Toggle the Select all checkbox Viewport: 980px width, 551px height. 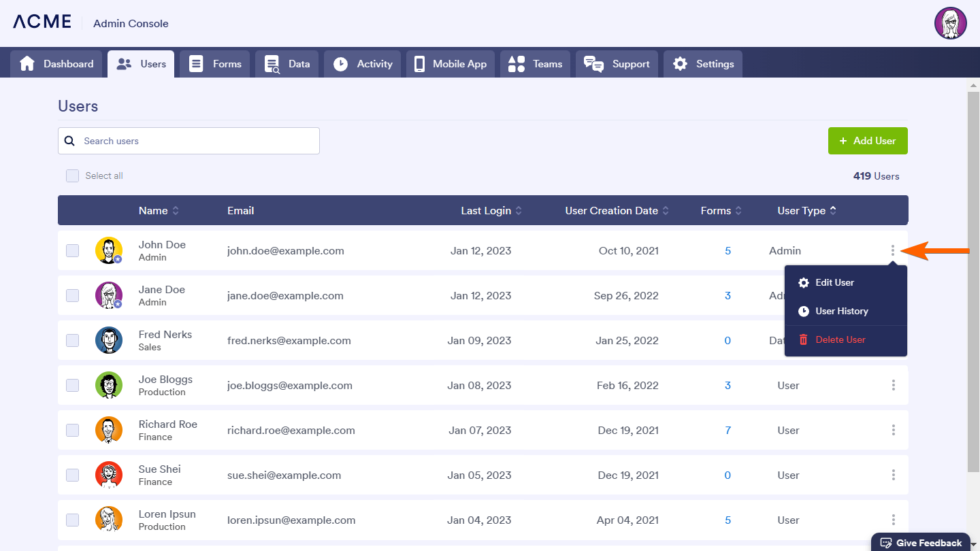[72, 176]
